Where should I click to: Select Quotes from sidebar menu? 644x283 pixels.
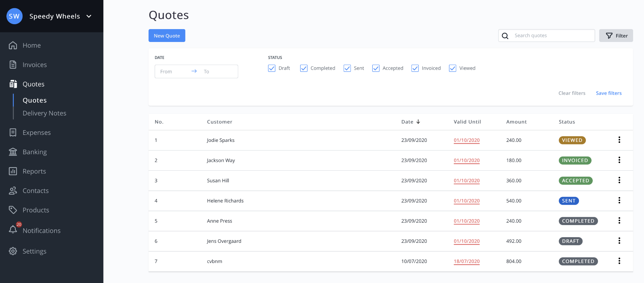tap(33, 84)
